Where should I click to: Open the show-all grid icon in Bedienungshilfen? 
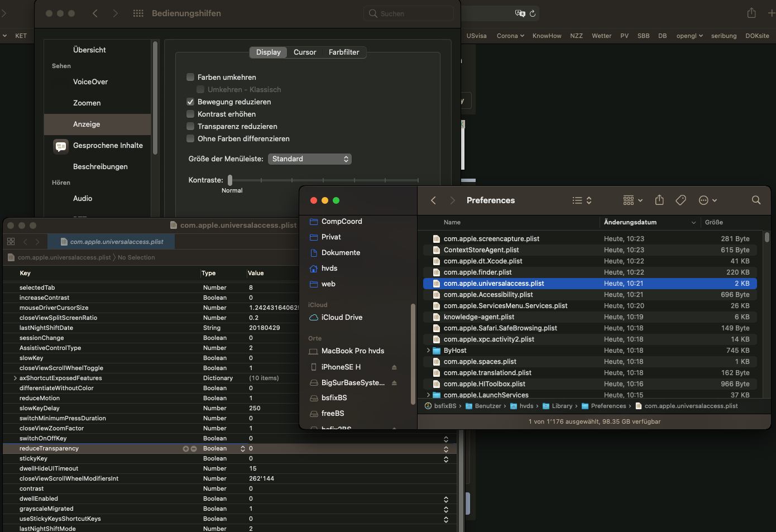pyautogui.click(x=138, y=13)
